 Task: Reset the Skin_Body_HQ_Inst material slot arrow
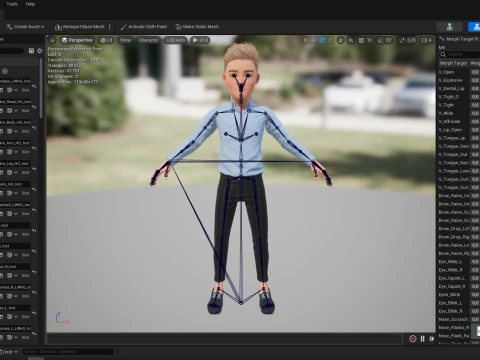pos(34,128)
